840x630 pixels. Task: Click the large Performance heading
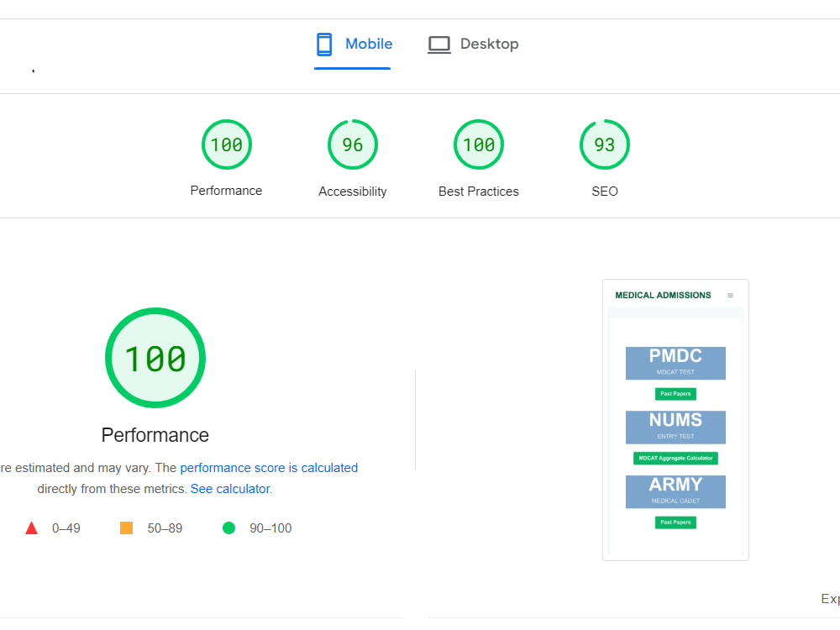(x=155, y=435)
